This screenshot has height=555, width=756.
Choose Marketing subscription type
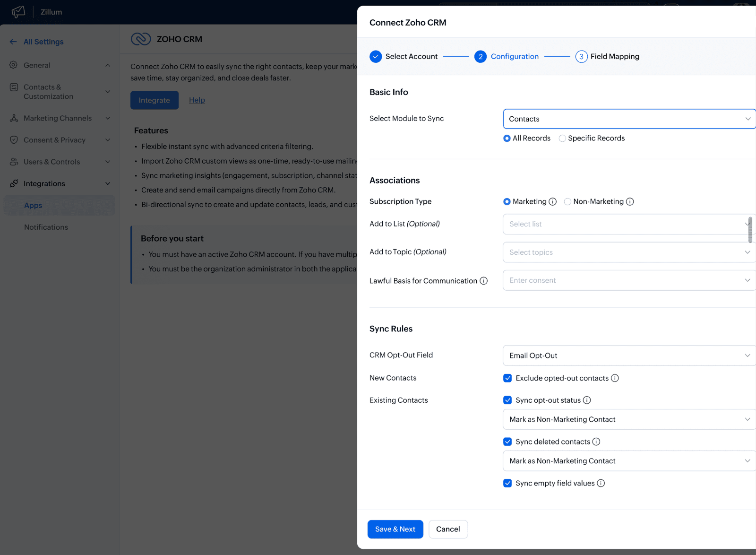pyautogui.click(x=507, y=201)
